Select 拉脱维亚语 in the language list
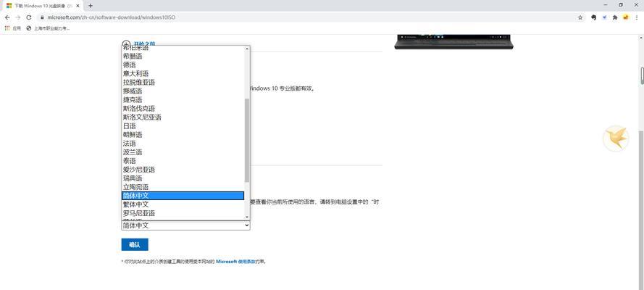 click(183, 82)
